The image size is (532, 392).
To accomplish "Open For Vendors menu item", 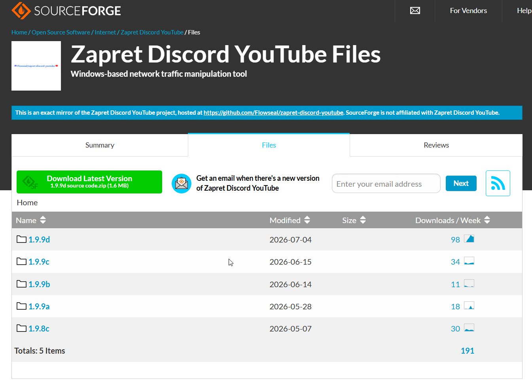I will (468, 11).
